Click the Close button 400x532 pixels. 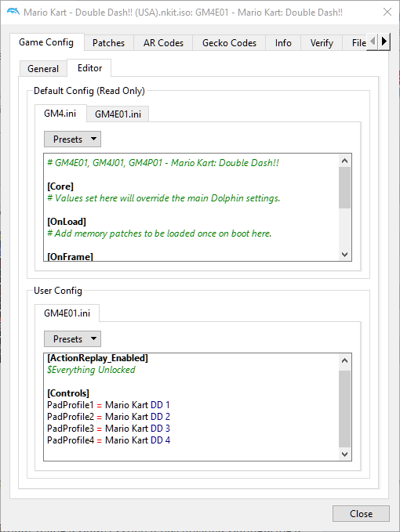click(361, 514)
